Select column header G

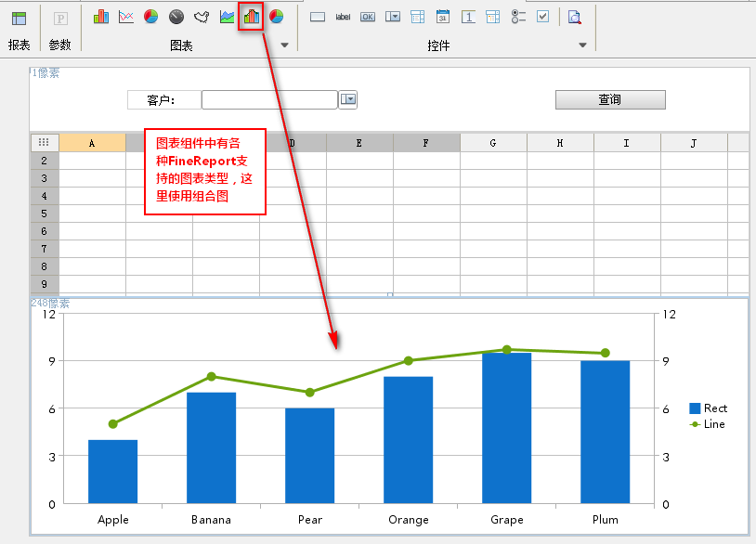pyautogui.click(x=493, y=143)
